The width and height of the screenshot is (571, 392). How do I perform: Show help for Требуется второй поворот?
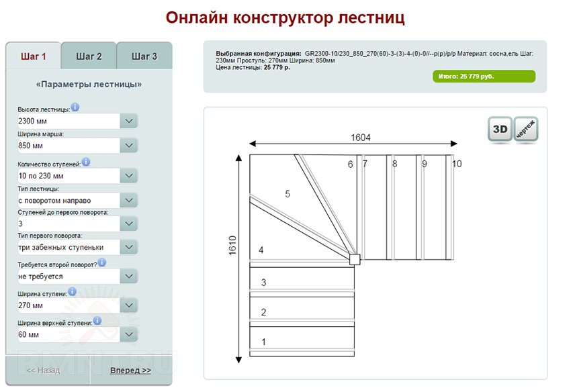(x=102, y=262)
